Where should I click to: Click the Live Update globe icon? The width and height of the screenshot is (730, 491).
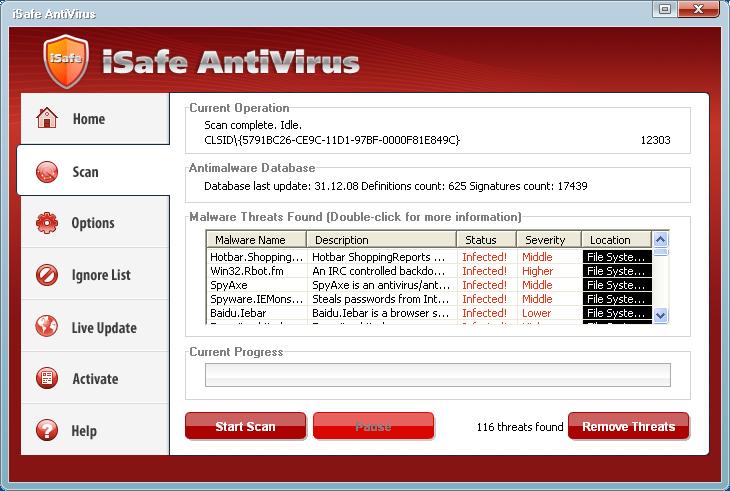(46, 327)
